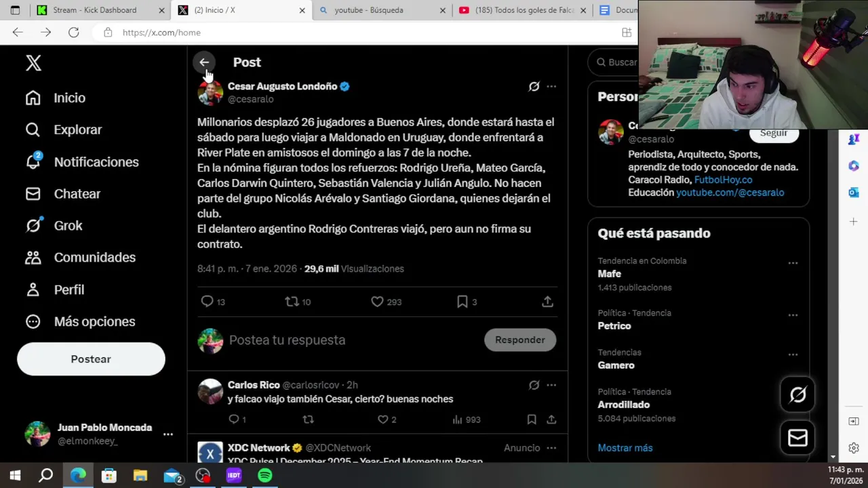The height and width of the screenshot is (488, 868).
Task: Click Carlos Rico's avatar
Action: (x=210, y=392)
